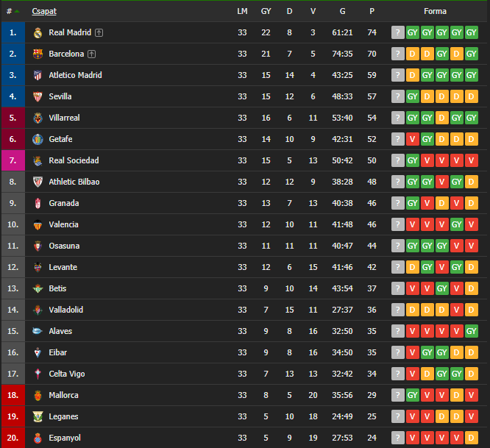Viewport: 490px width, 448px height.
Task: Click the Barcelona club crest
Action: click(x=38, y=54)
